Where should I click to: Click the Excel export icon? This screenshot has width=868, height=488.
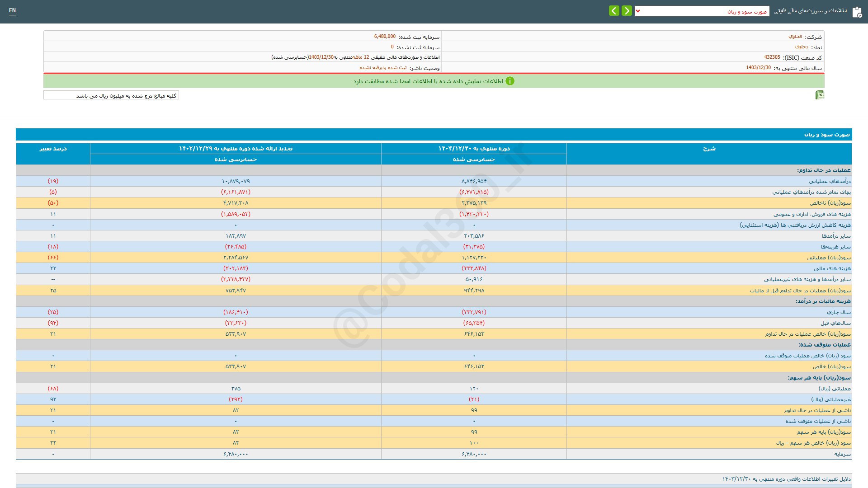pos(820,95)
